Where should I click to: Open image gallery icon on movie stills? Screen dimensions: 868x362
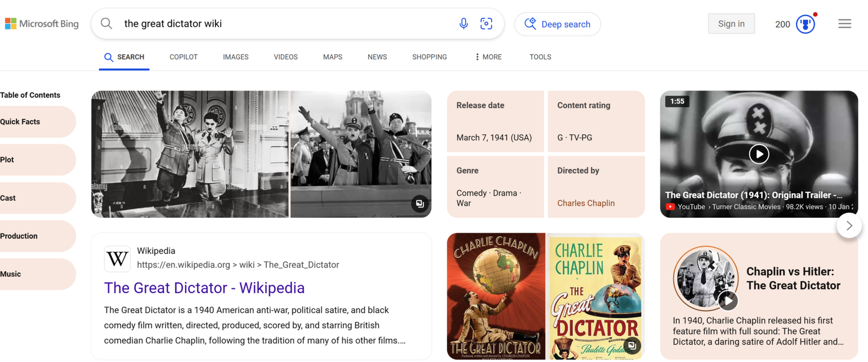(x=419, y=204)
